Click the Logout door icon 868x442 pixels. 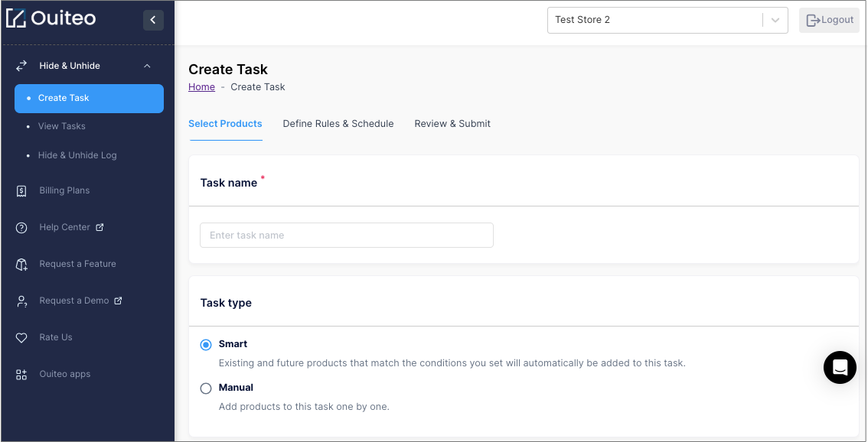813,21
